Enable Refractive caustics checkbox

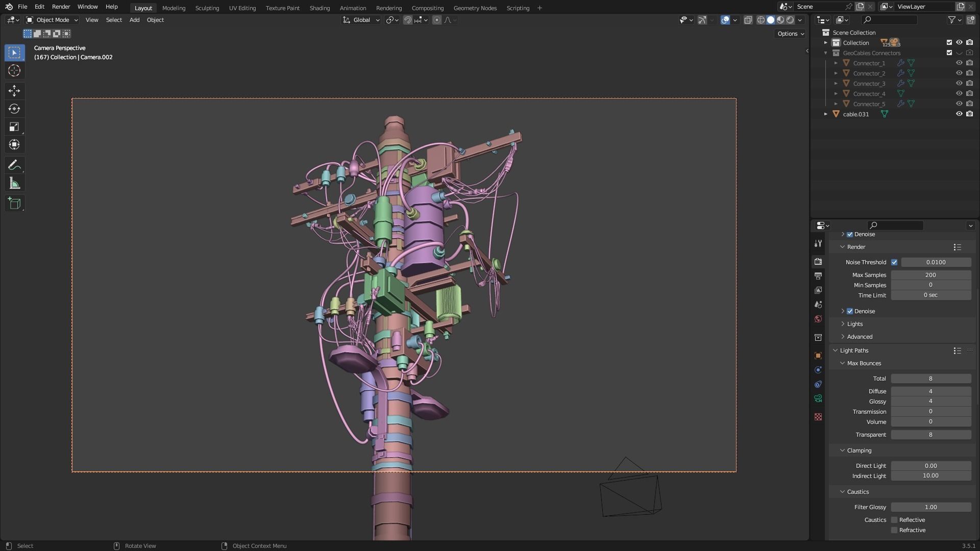click(894, 530)
